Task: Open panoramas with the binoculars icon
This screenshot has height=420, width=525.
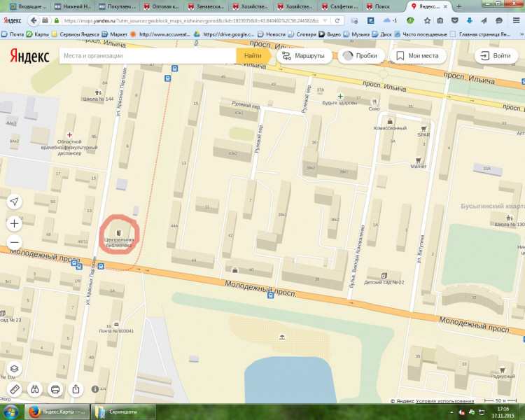Action: [35, 388]
